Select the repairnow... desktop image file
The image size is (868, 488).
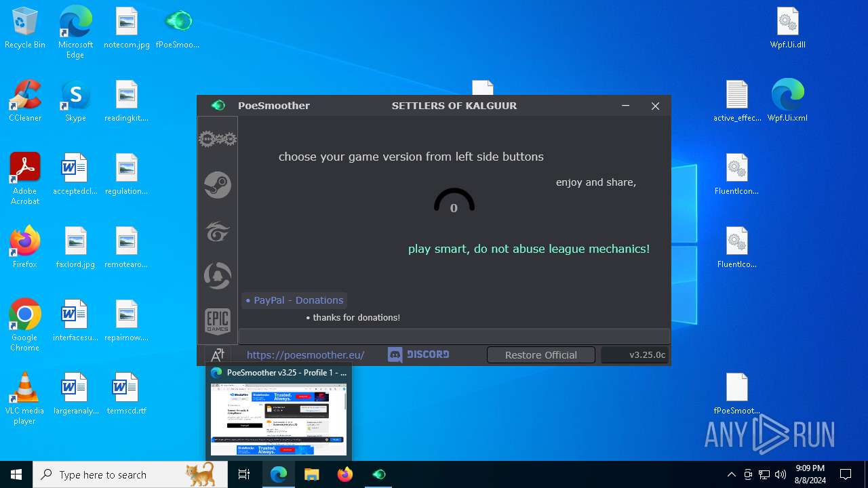(127, 321)
